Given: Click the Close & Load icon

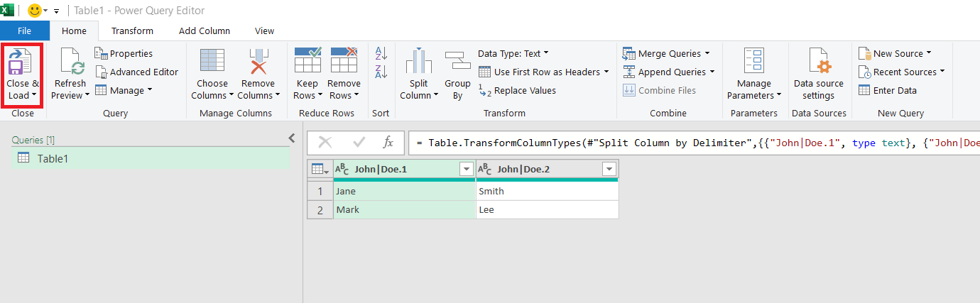Looking at the screenshot, I should (22, 62).
